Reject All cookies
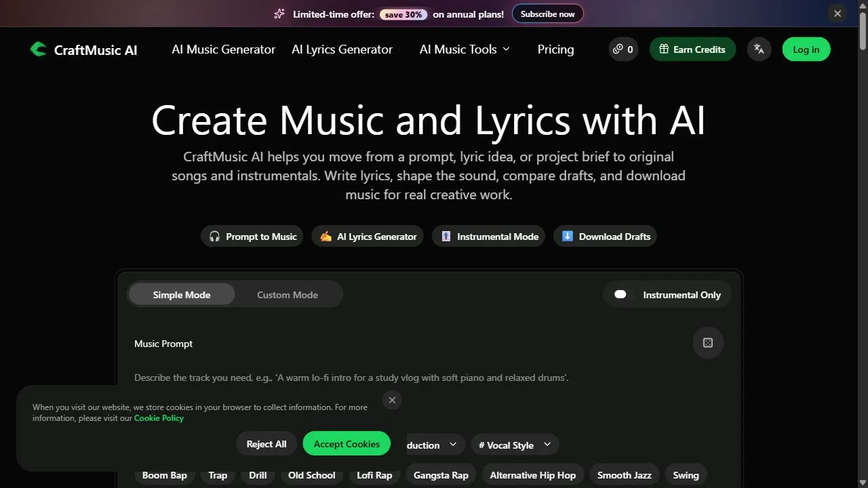Viewport: 868px width, 488px height. [267, 444]
